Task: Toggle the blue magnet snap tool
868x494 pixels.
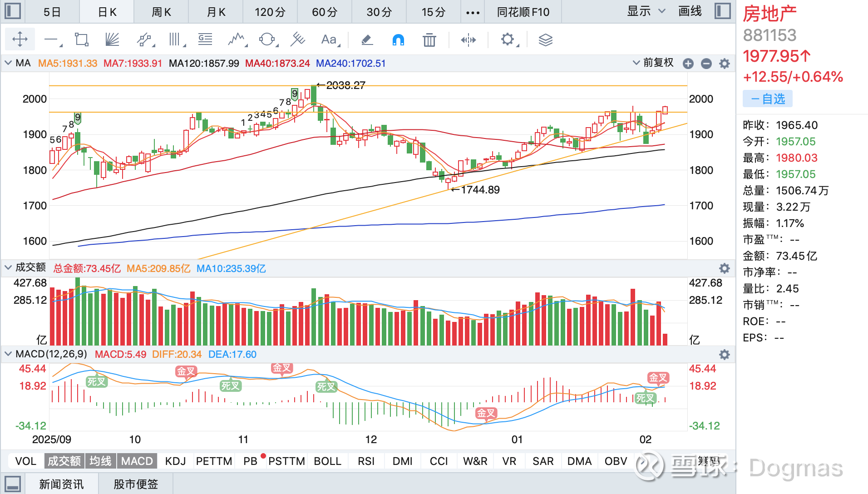Action: point(398,40)
